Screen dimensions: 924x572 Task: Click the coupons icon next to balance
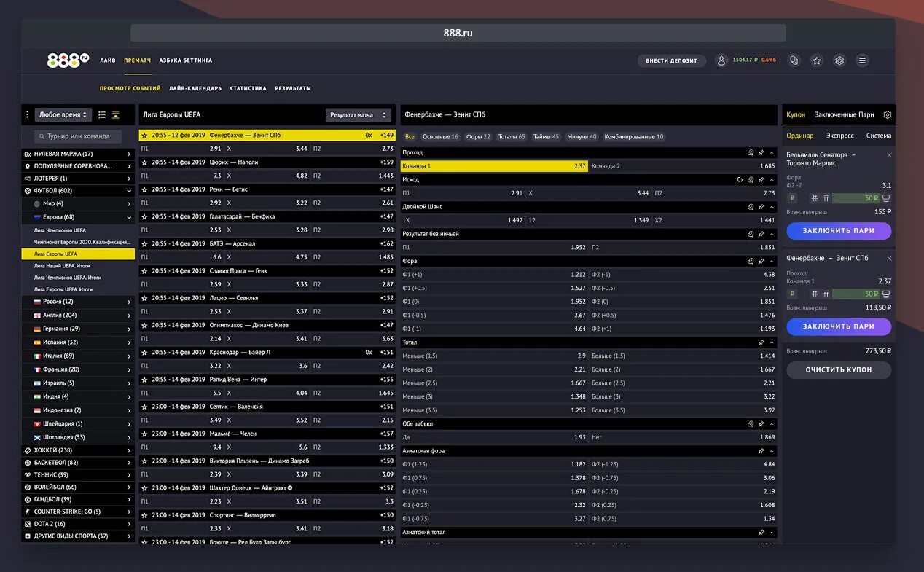[x=794, y=60]
